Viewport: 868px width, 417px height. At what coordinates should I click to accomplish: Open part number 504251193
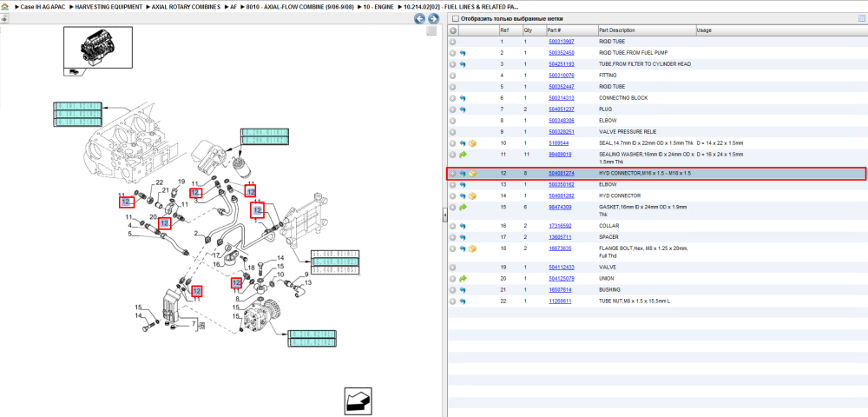click(561, 64)
